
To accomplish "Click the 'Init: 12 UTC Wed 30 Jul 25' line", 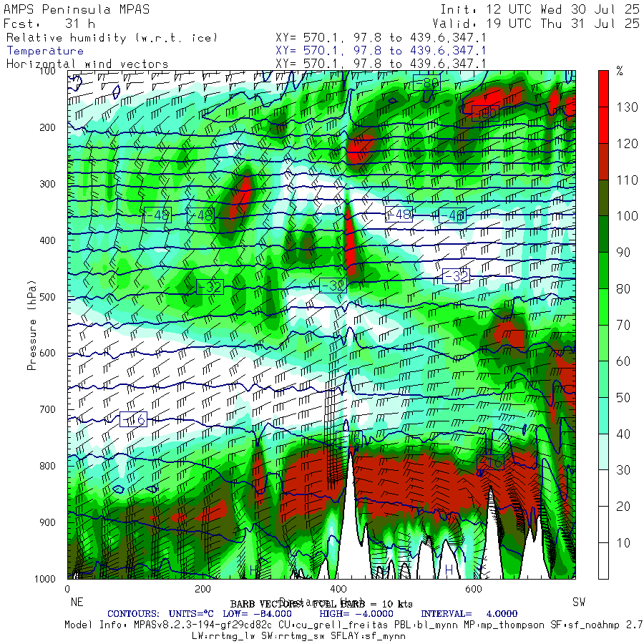I will [540, 9].
